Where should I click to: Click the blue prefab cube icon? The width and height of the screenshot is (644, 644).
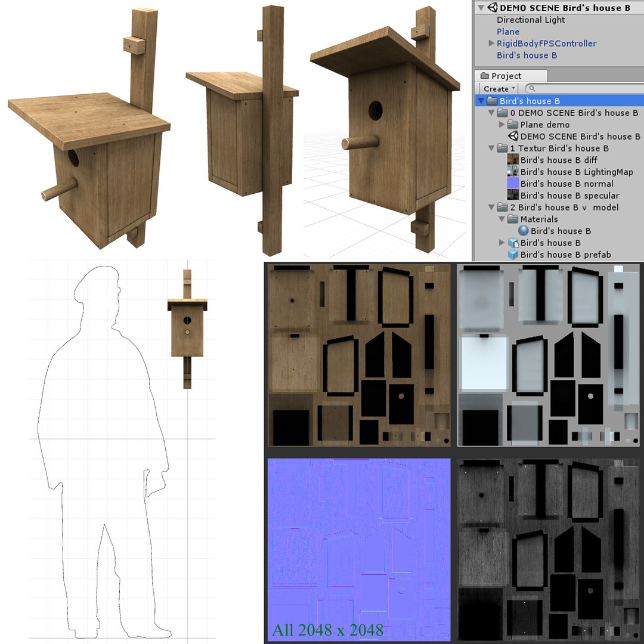(x=513, y=255)
